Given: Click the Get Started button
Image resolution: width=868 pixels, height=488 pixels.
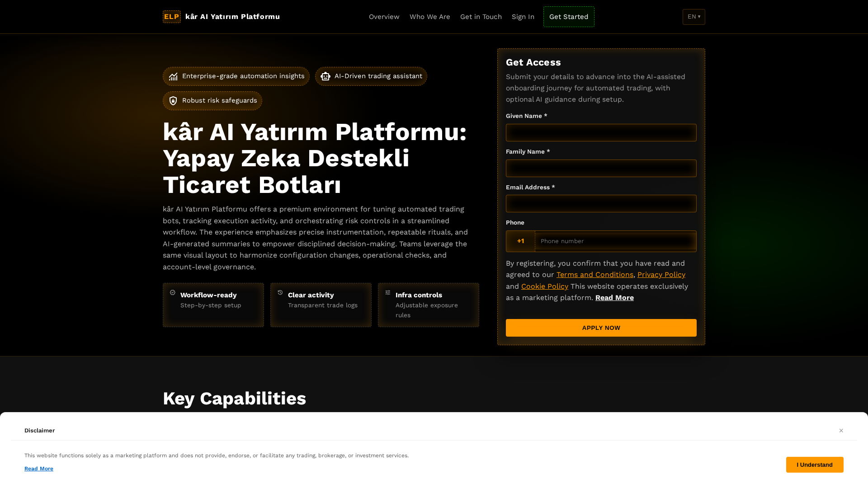Looking at the screenshot, I should pos(569,17).
